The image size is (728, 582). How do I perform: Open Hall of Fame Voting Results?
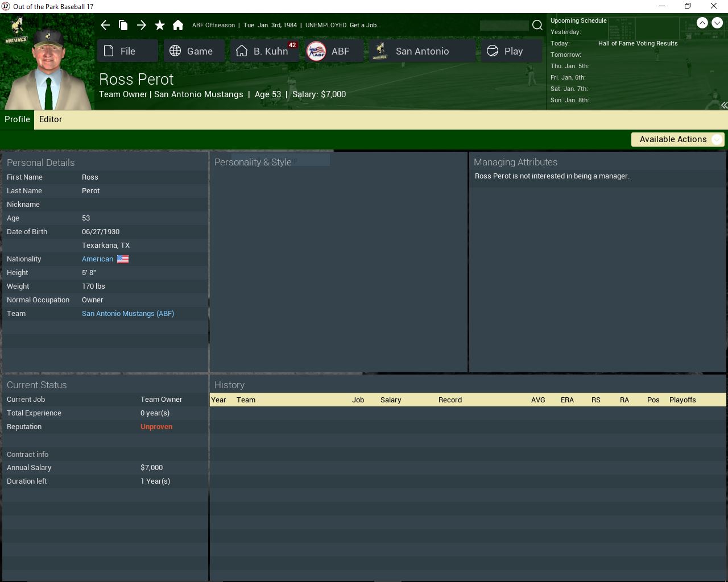tap(638, 43)
